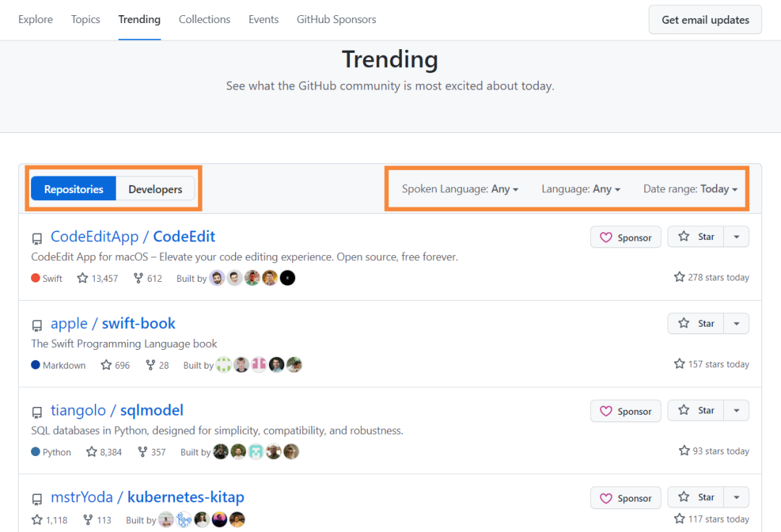Image resolution: width=781 pixels, height=532 pixels.
Task: Click the Get email updates button
Action: (704, 20)
